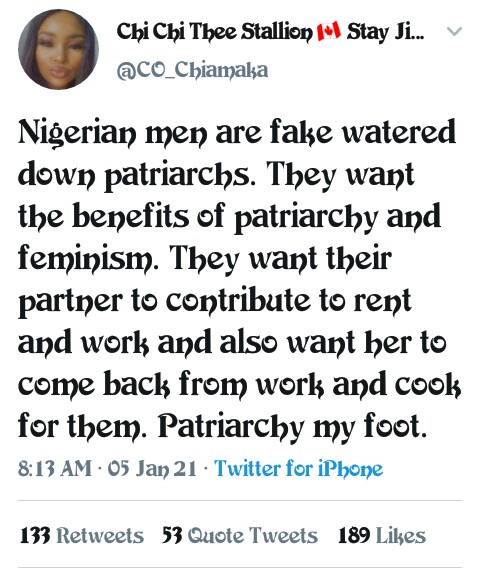Screen dimensions: 480x569
Task: View the Quote Tweets list
Action: (x=240, y=535)
